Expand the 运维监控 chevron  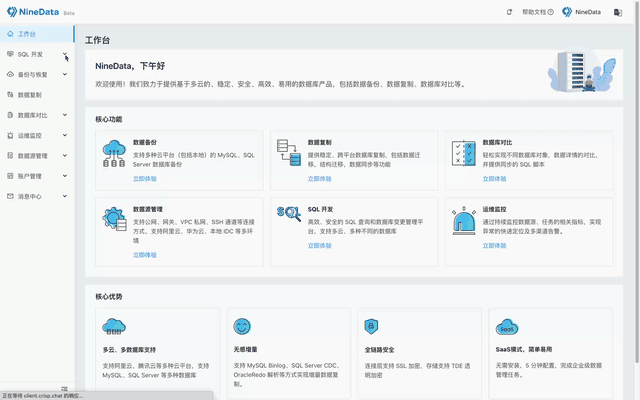point(65,135)
